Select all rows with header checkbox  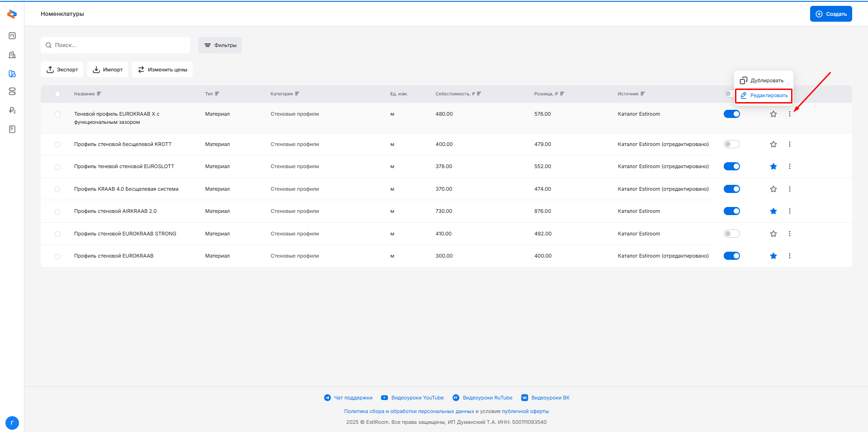tap(57, 94)
